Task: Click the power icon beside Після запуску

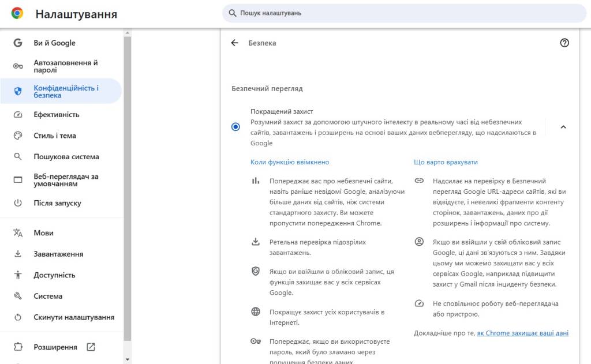Action: (x=18, y=203)
